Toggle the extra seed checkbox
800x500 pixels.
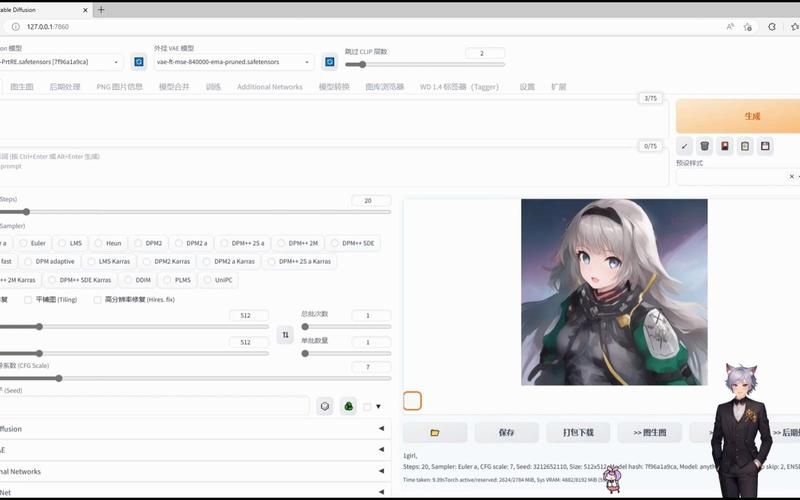click(367, 407)
